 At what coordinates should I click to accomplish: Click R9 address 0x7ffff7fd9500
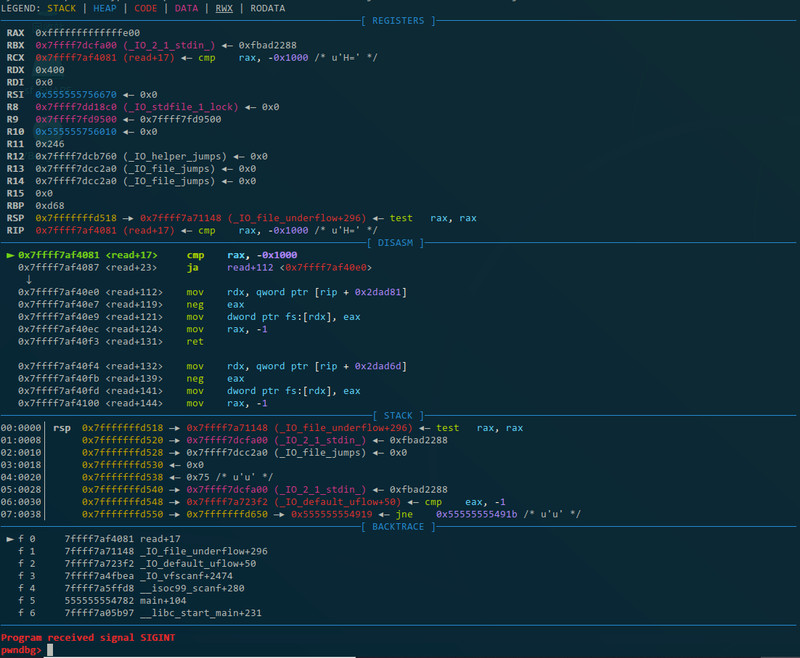(x=76, y=119)
